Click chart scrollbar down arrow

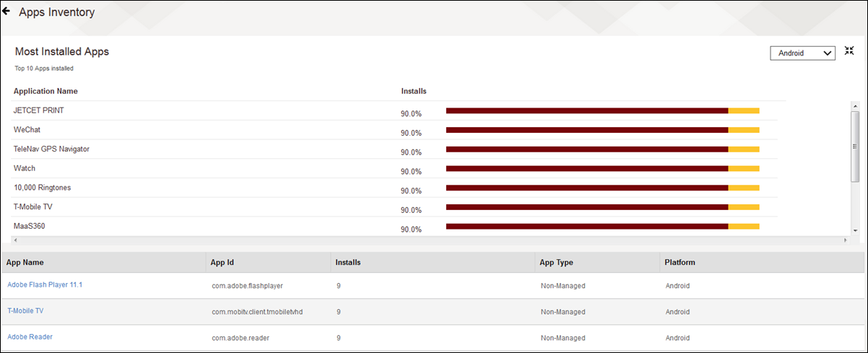[855, 230]
